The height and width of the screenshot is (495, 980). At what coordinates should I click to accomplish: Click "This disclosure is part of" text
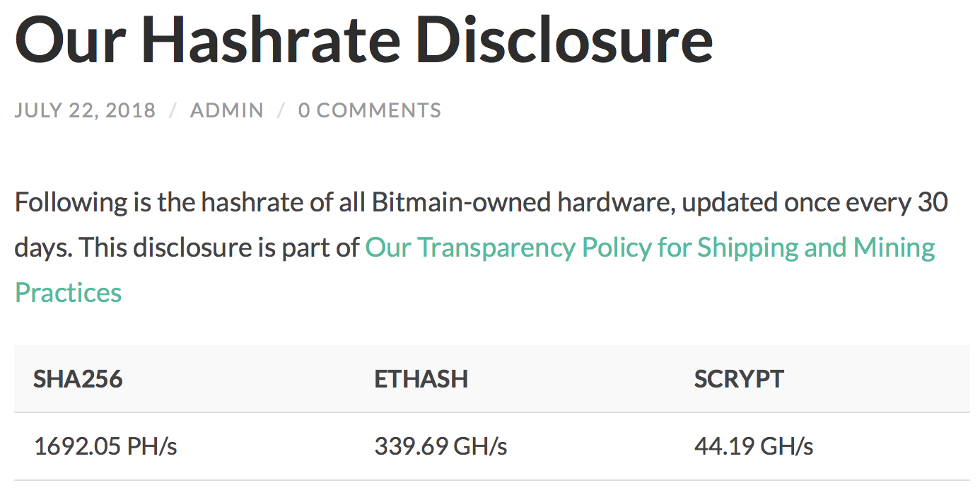(219, 248)
